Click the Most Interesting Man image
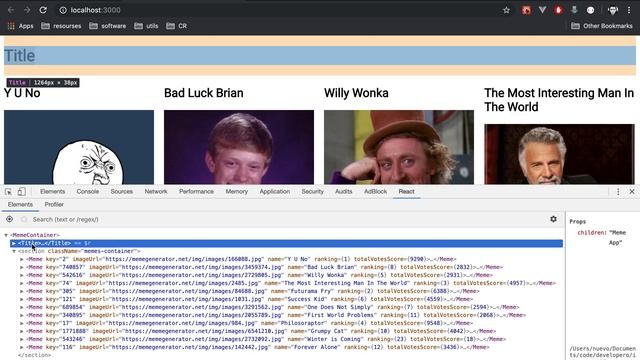 pyautogui.click(x=559, y=154)
